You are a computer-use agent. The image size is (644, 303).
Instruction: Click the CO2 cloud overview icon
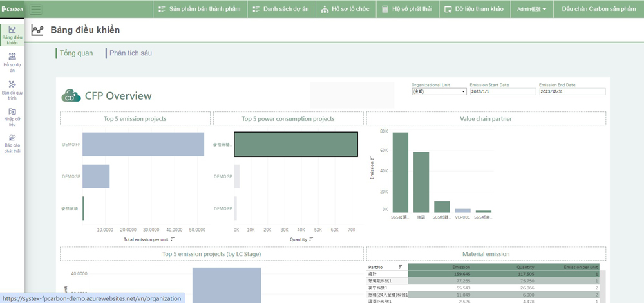71,96
